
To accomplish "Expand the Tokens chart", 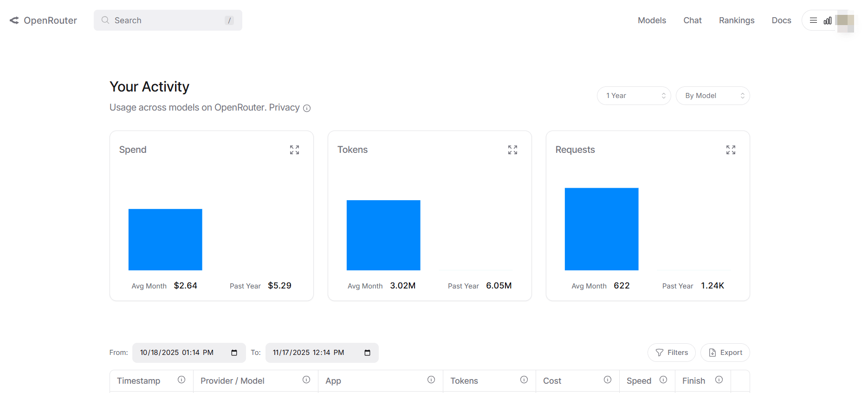I will tap(512, 150).
